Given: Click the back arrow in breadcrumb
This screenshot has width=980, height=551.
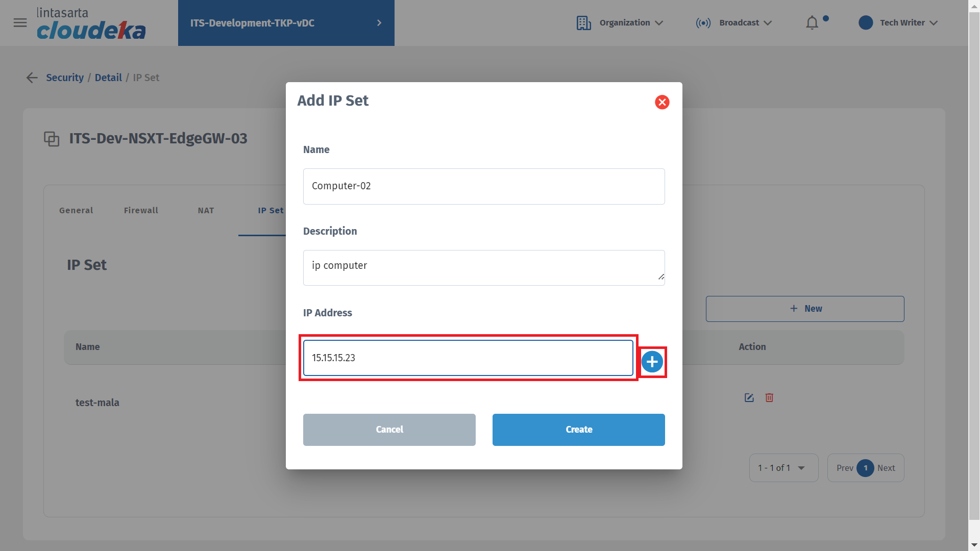Looking at the screenshot, I should click(32, 78).
